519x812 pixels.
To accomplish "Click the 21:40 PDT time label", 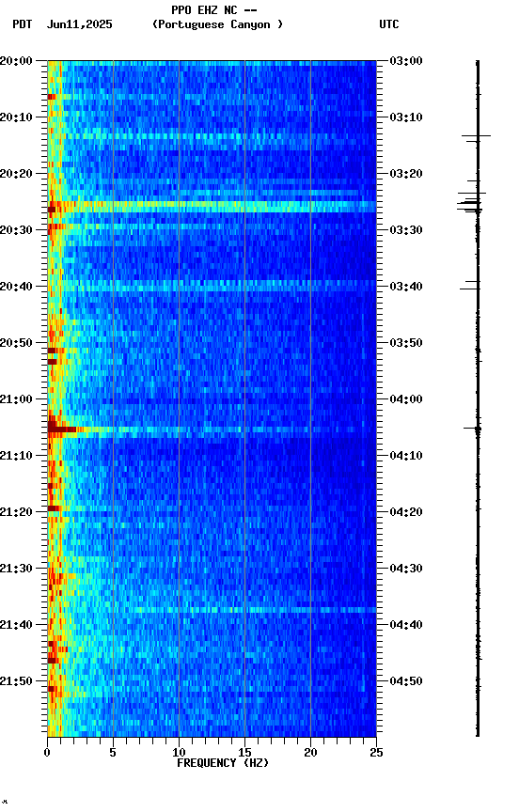I will point(16,626).
